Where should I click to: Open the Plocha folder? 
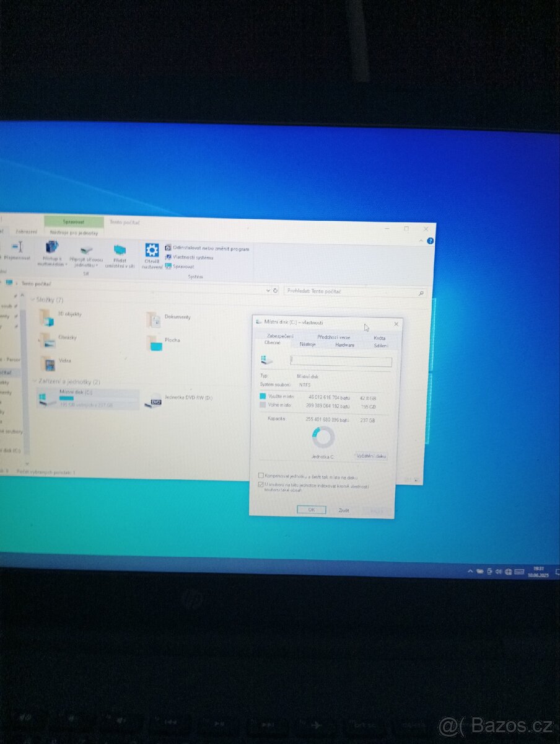pyautogui.click(x=164, y=342)
